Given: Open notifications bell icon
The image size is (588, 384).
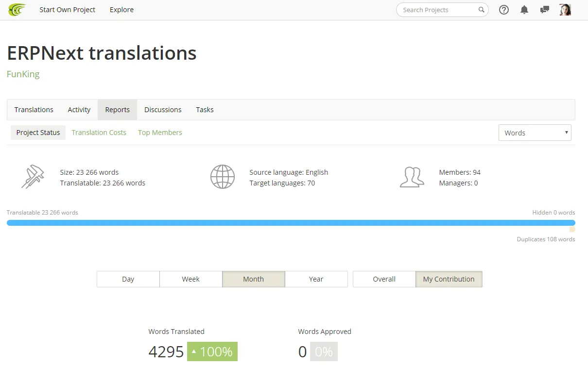Looking at the screenshot, I should click(x=524, y=10).
